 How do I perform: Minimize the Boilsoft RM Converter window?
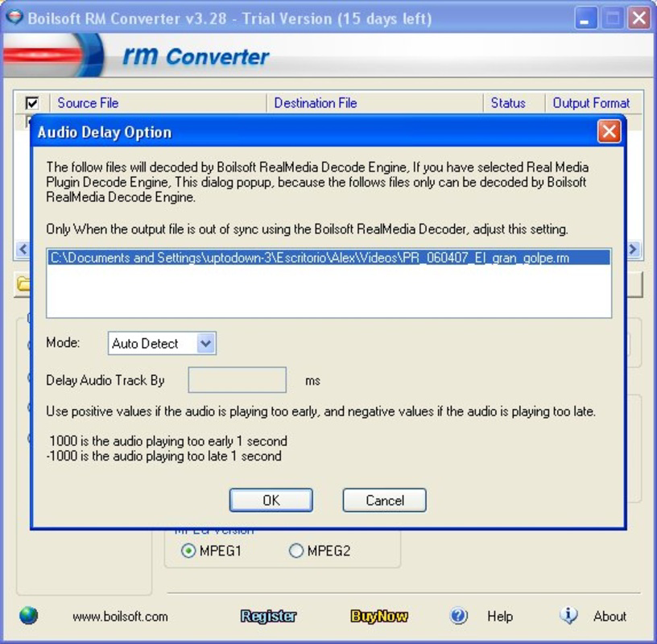click(x=585, y=19)
